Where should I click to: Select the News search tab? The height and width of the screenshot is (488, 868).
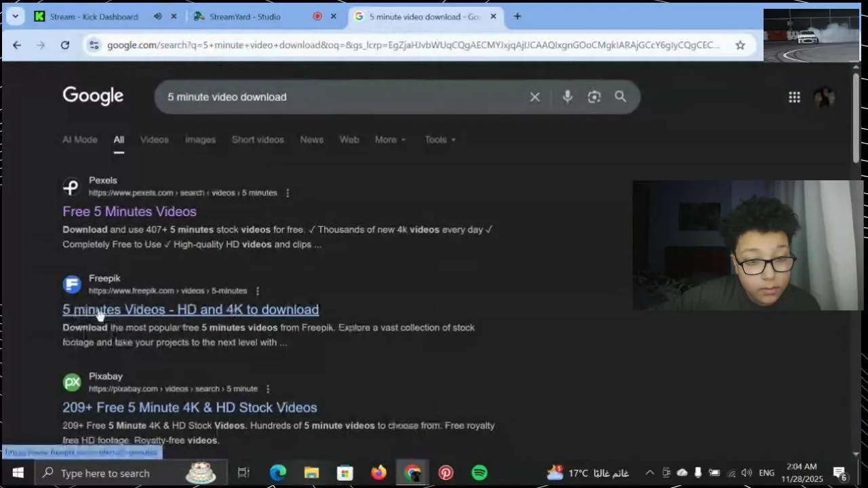click(312, 140)
